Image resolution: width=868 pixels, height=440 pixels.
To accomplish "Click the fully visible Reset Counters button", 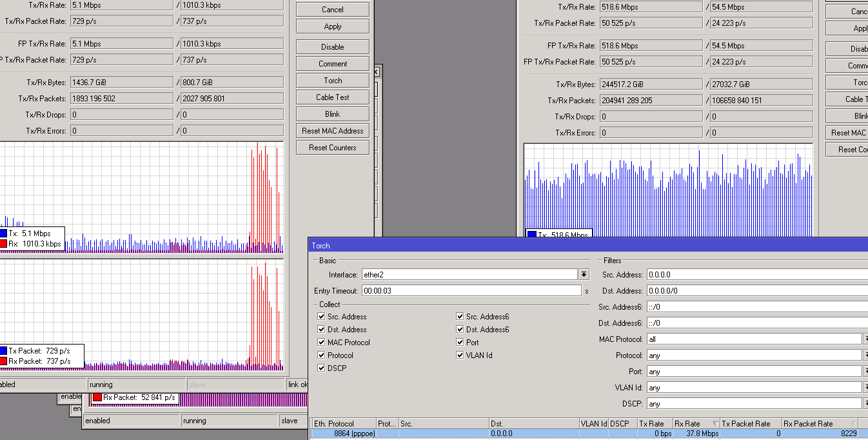I will (333, 148).
